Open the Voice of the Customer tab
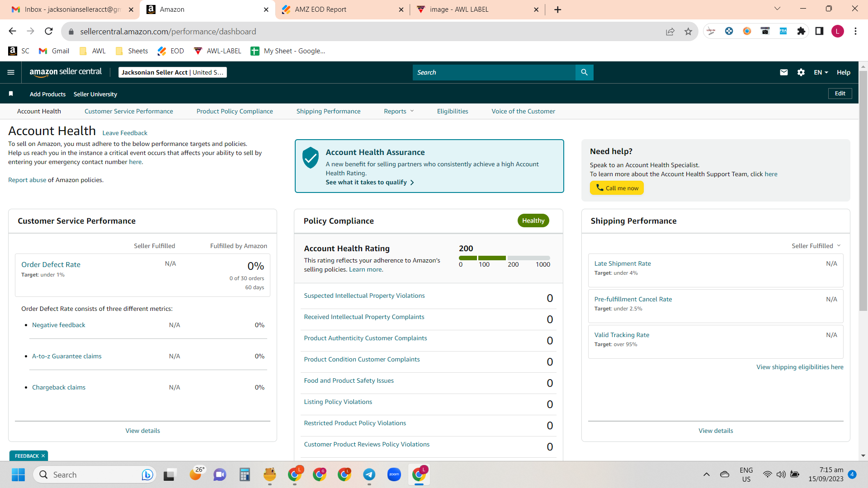 click(x=524, y=111)
